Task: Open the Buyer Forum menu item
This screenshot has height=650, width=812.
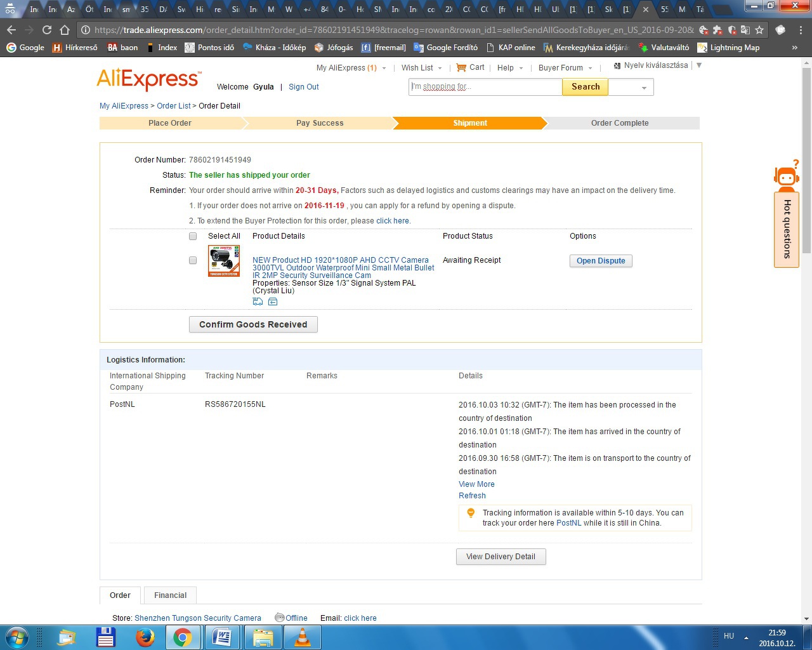Action: click(561, 68)
